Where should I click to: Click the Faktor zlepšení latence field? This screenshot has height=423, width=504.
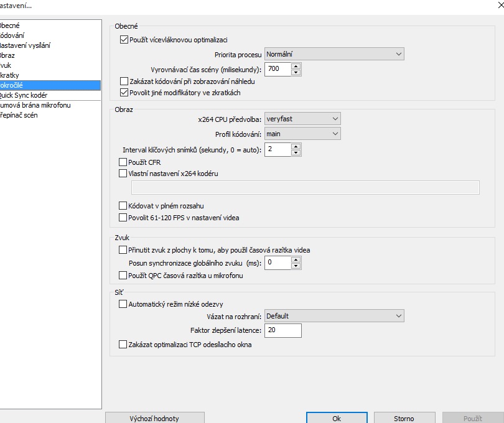[282, 330]
